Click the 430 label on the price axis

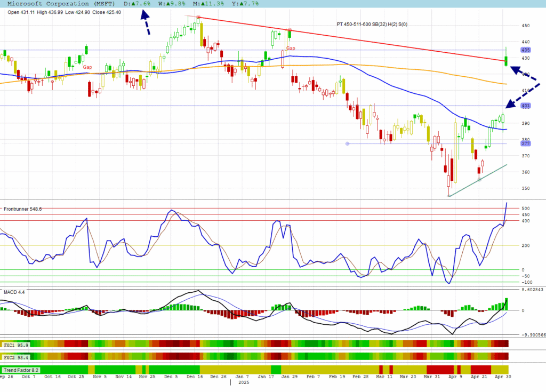click(525, 58)
